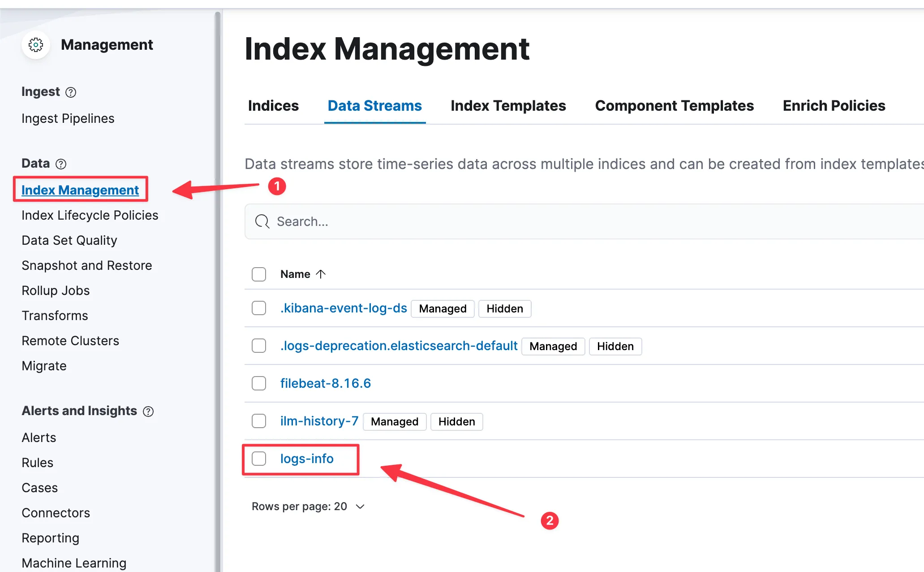Viewport: 924px width, 572px height.
Task: Switch to the Indices tab
Action: [273, 106]
